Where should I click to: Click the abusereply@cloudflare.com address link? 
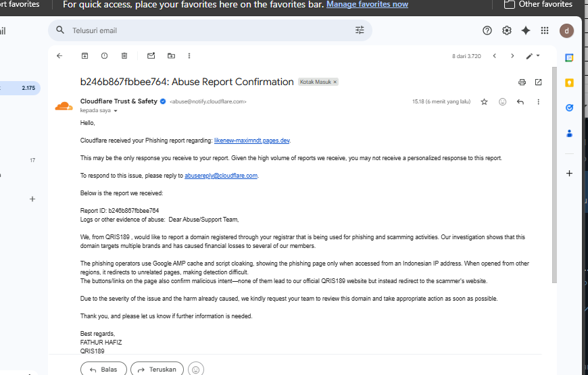click(221, 176)
